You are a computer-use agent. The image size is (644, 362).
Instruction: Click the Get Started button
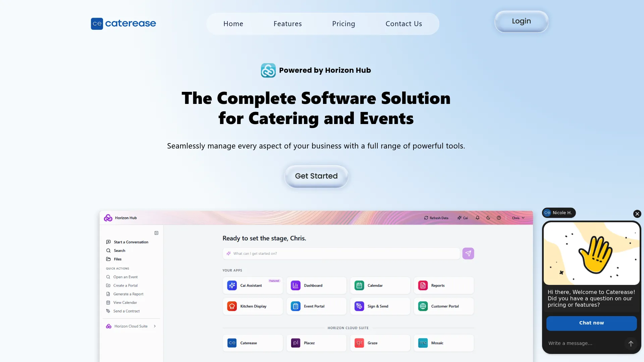tap(316, 176)
